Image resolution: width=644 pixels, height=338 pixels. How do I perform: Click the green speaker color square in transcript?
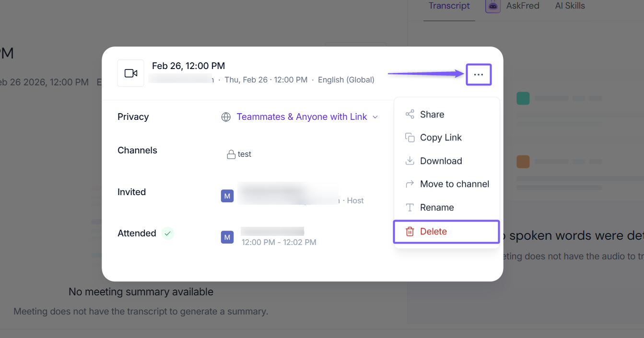(523, 98)
